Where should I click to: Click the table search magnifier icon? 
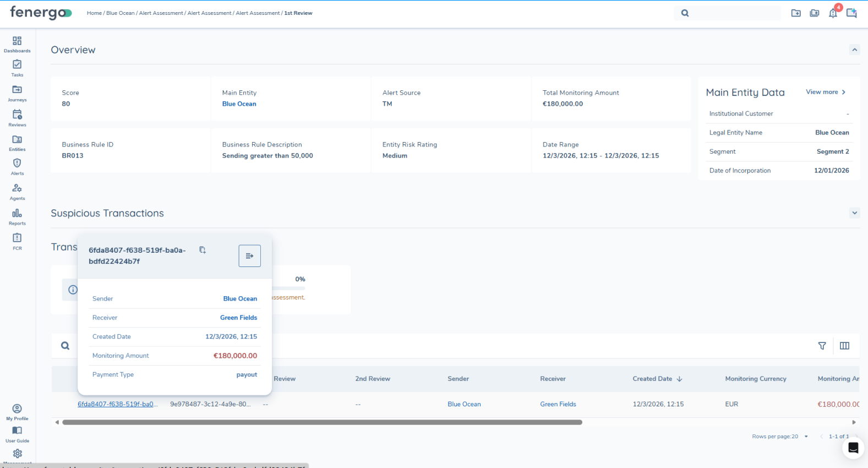[x=65, y=346]
